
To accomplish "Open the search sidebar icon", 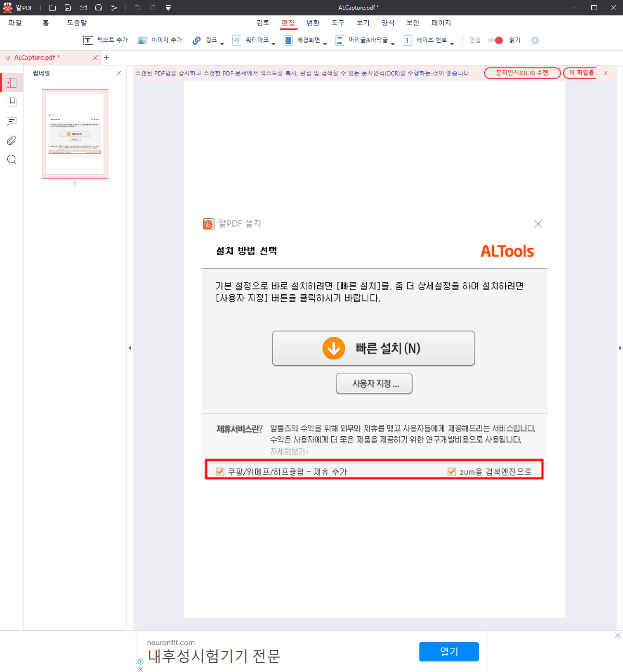I will [12, 160].
